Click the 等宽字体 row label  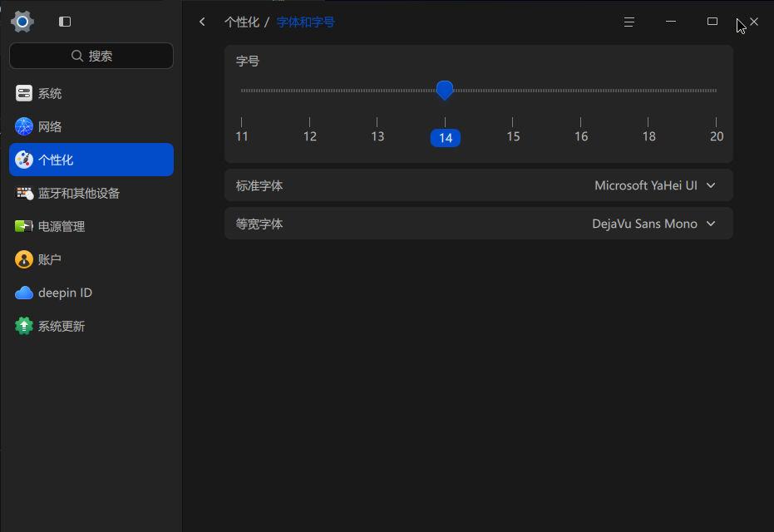[x=259, y=224]
